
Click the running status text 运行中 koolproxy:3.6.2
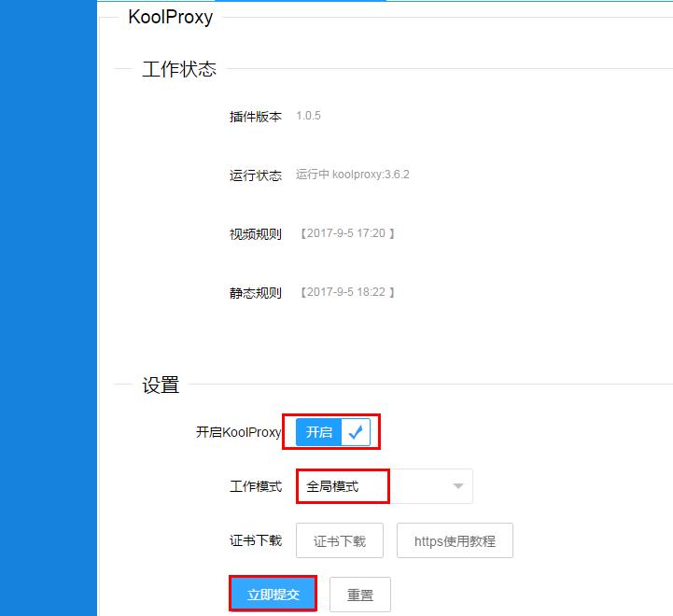point(353,175)
